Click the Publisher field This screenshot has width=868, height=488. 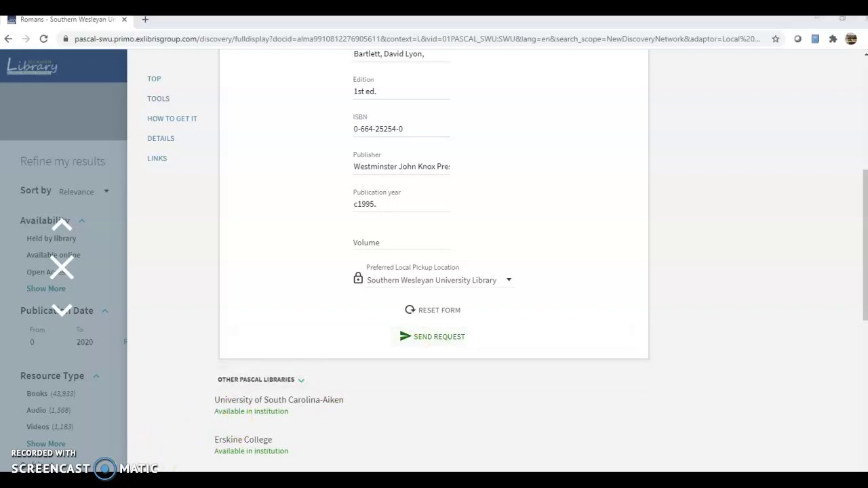401,166
